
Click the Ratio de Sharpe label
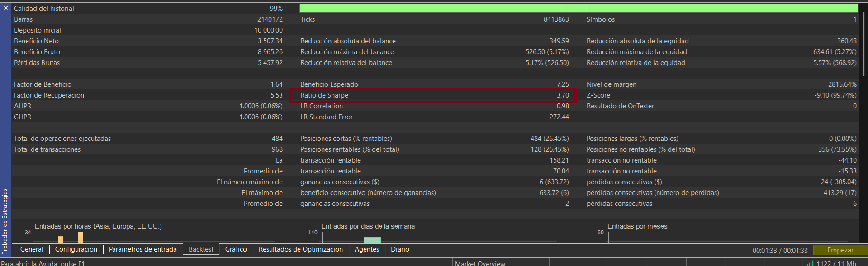click(324, 95)
